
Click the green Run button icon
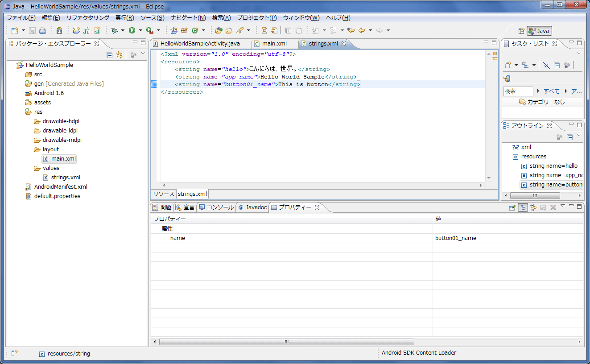132,30
